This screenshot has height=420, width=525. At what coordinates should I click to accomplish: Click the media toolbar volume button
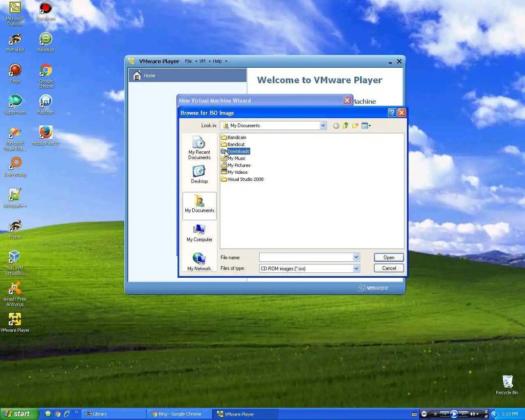(472, 414)
